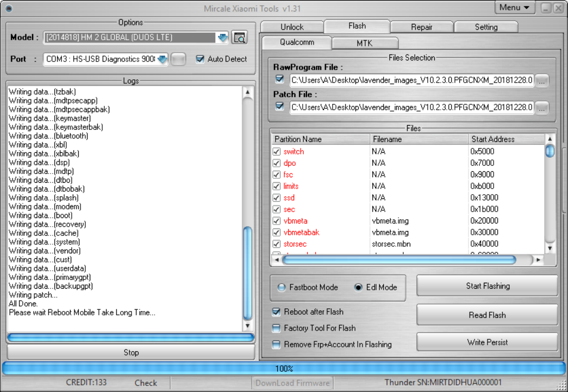The height and width of the screenshot is (392, 568).
Task: Enable Factory Tool For Flash
Action: [276, 328]
